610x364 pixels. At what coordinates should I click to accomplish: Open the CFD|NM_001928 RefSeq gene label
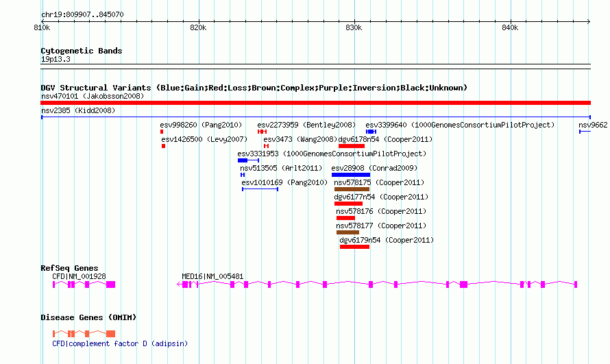[x=79, y=276]
